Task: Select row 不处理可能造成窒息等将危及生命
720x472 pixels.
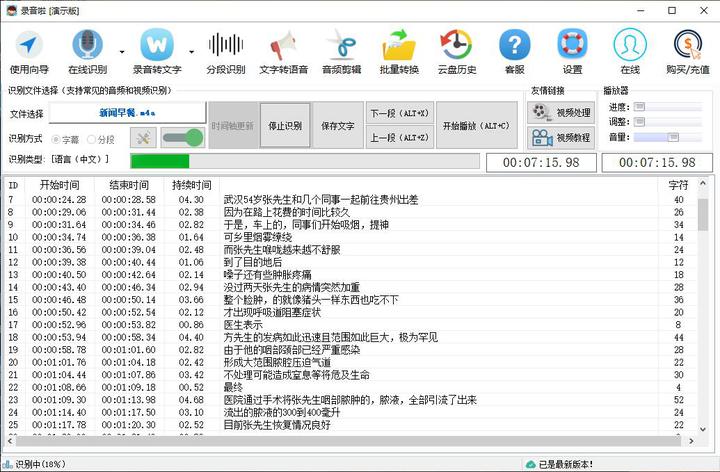Action: coord(352,375)
